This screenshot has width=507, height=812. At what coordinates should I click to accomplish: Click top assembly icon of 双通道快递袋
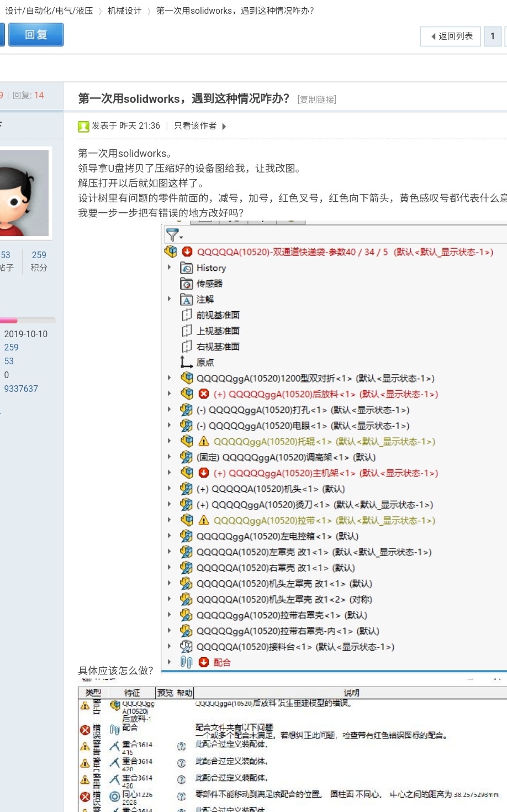point(171,252)
